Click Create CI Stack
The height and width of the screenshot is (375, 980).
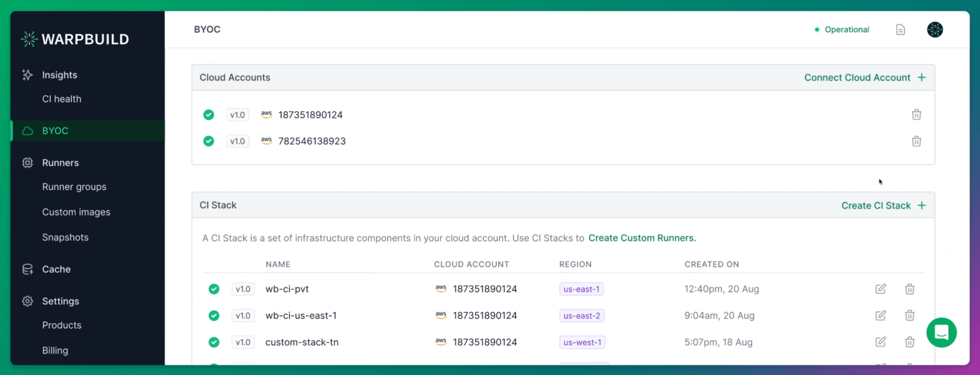876,205
